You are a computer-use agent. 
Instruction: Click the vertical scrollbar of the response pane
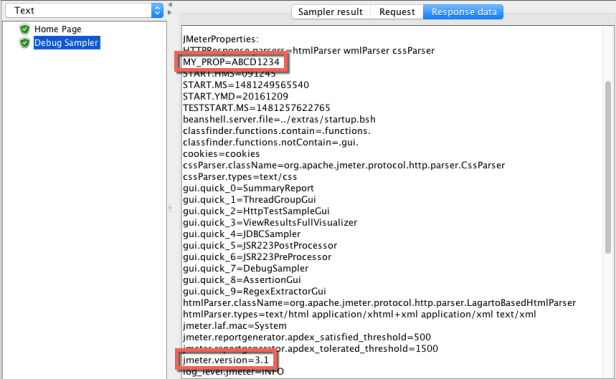point(608,167)
